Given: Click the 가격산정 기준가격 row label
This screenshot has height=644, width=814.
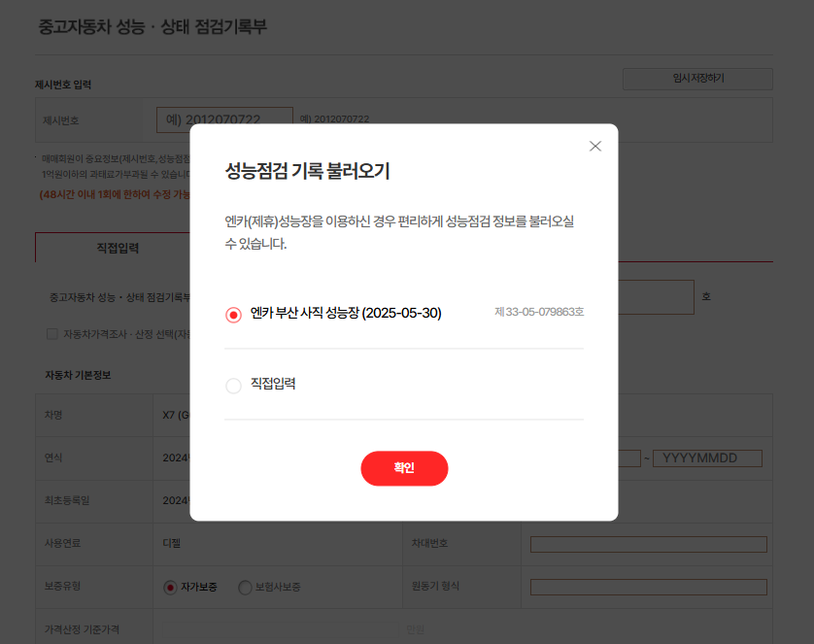Looking at the screenshot, I should pos(82,629).
